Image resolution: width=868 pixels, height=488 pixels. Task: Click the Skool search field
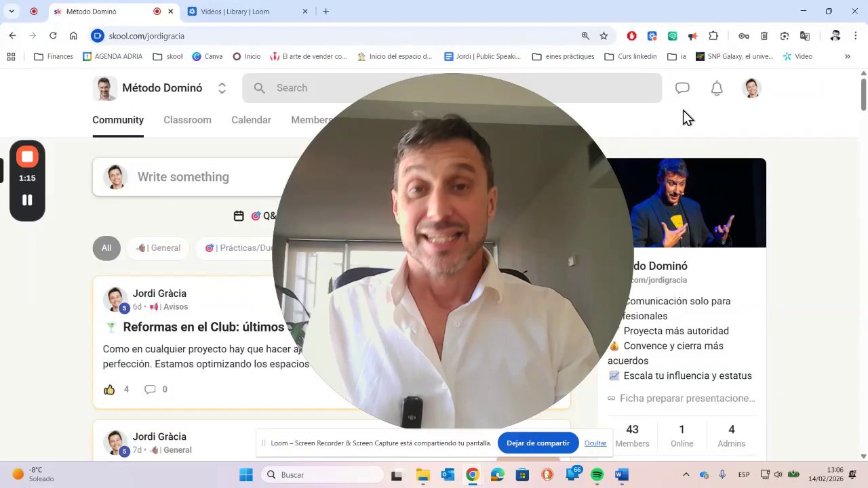452,88
